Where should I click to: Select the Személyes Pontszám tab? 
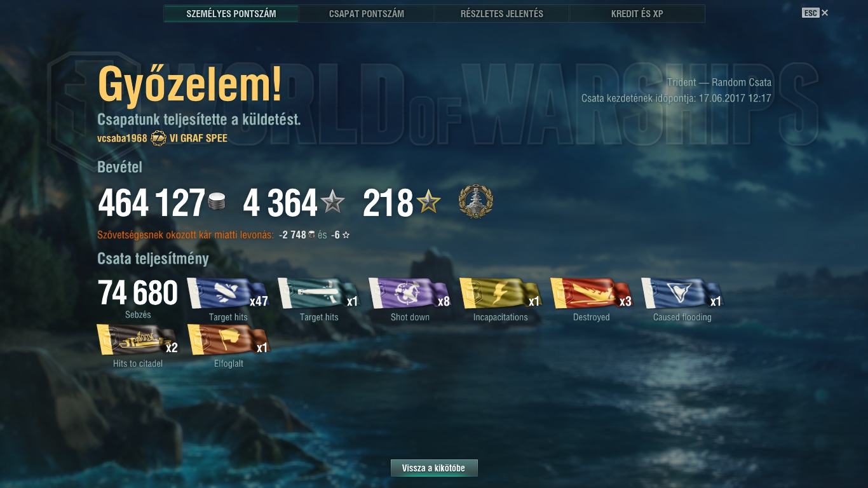[231, 13]
